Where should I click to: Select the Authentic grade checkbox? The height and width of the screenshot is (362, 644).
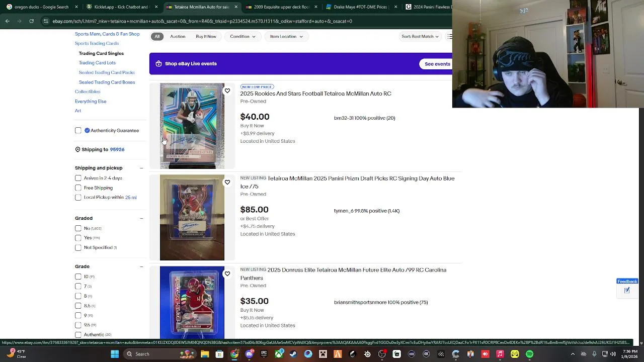(78, 335)
